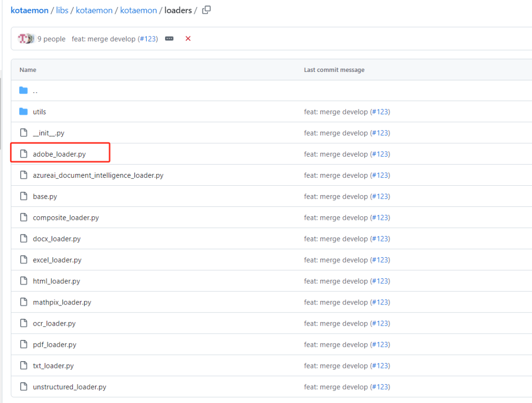
Task: Open the third kotaemon breadcrumb before loaders
Action: [x=138, y=10]
